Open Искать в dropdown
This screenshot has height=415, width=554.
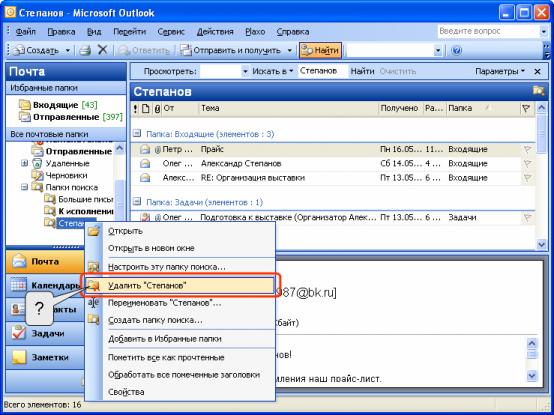(273, 71)
